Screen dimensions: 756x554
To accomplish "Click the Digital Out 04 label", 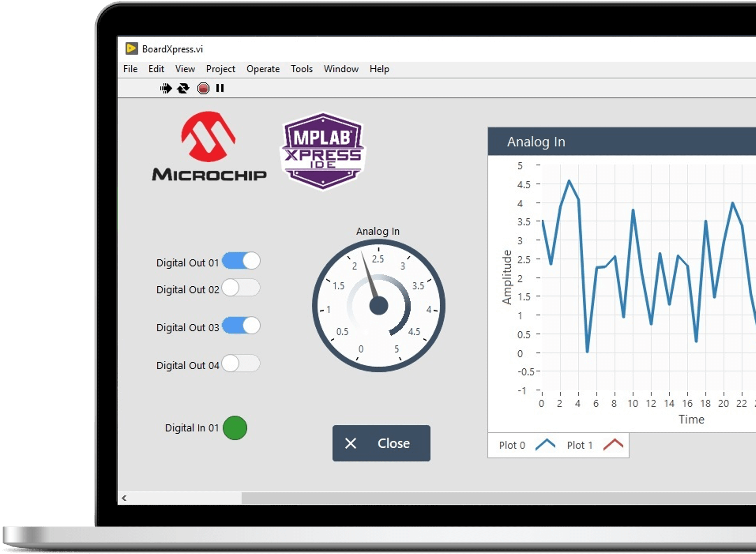I will click(188, 365).
